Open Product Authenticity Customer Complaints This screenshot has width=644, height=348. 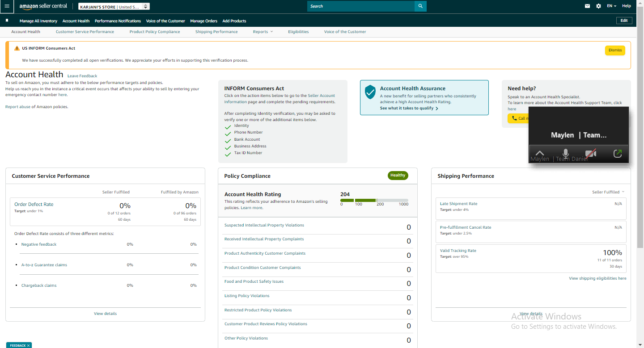point(265,253)
